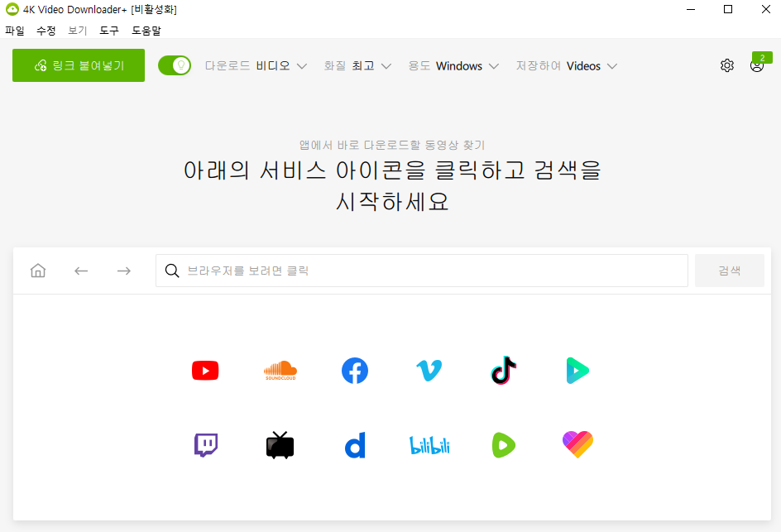Open settings gear icon
This screenshot has width=781, height=532.
click(727, 65)
